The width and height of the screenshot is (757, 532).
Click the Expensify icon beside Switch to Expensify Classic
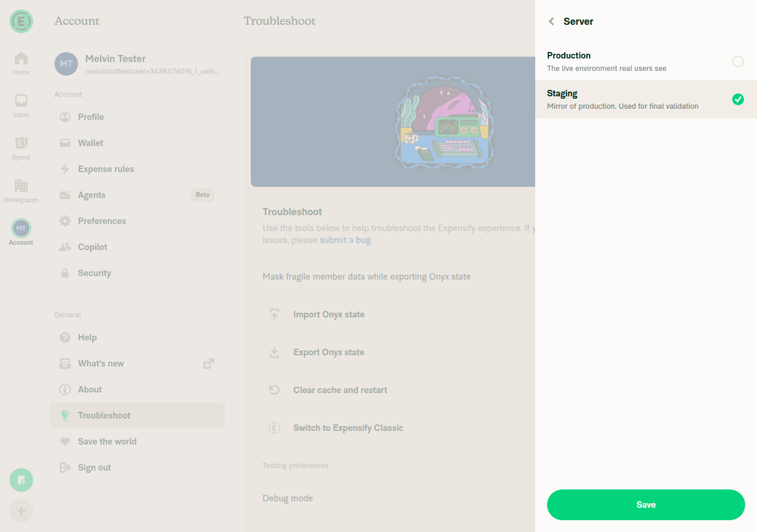point(274,428)
